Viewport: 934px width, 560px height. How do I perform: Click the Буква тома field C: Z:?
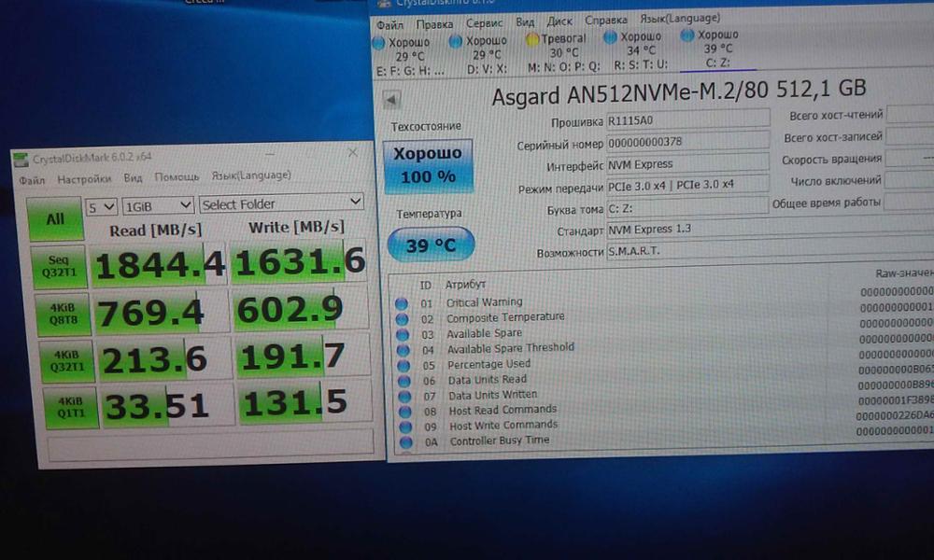coord(688,207)
